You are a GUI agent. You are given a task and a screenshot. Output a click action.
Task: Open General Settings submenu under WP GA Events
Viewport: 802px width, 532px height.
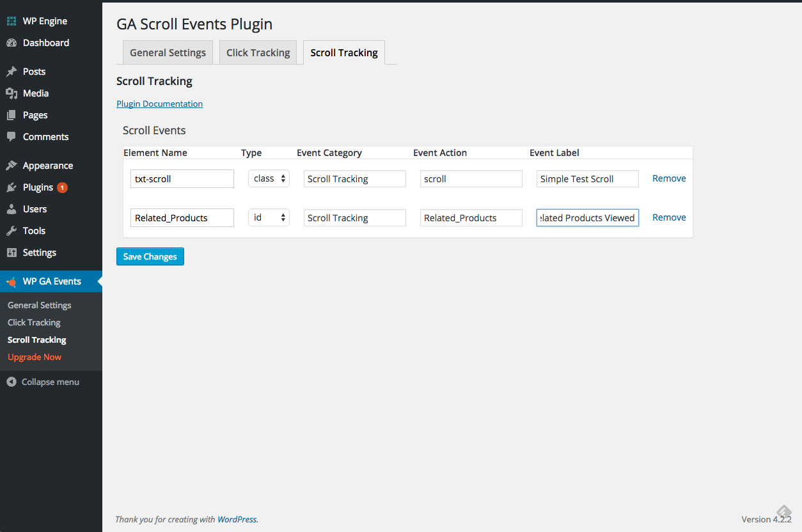40,305
